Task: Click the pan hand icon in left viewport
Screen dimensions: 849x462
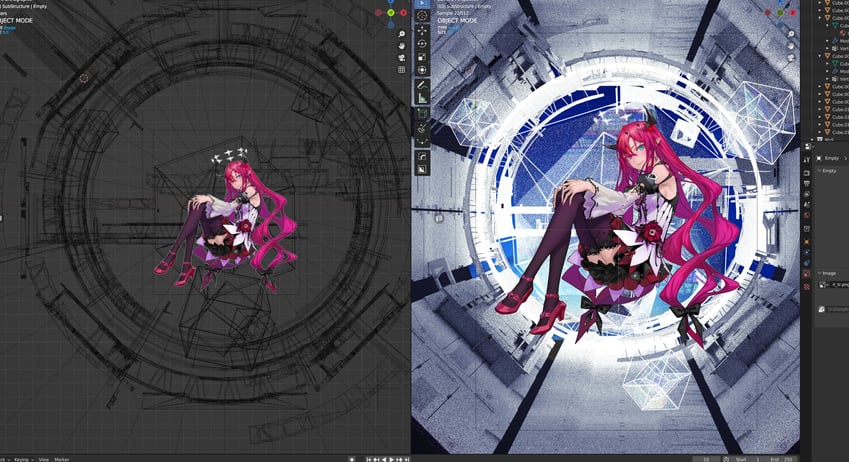Action: click(x=401, y=45)
